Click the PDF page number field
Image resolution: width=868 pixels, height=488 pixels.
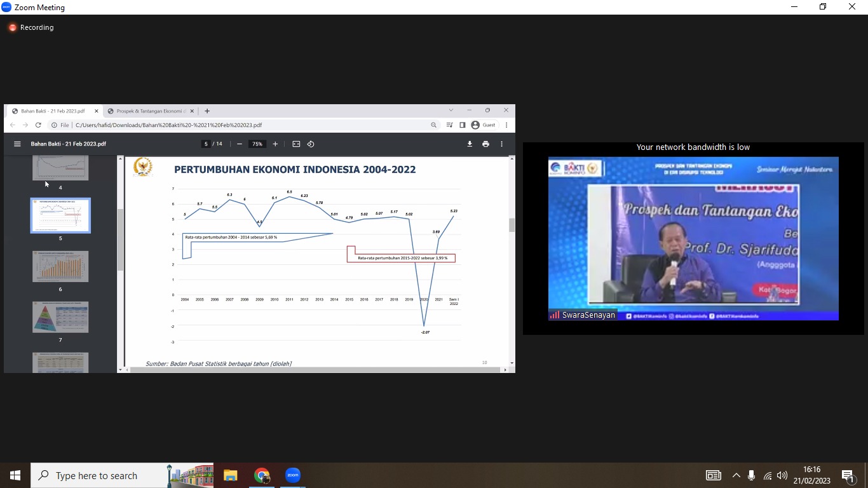(206, 144)
